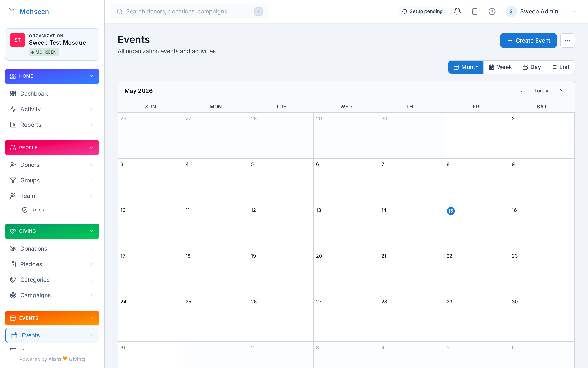Click the S user avatar
Image resolution: width=588 pixels, height=368 pixels.
click(x=511, y=11)
